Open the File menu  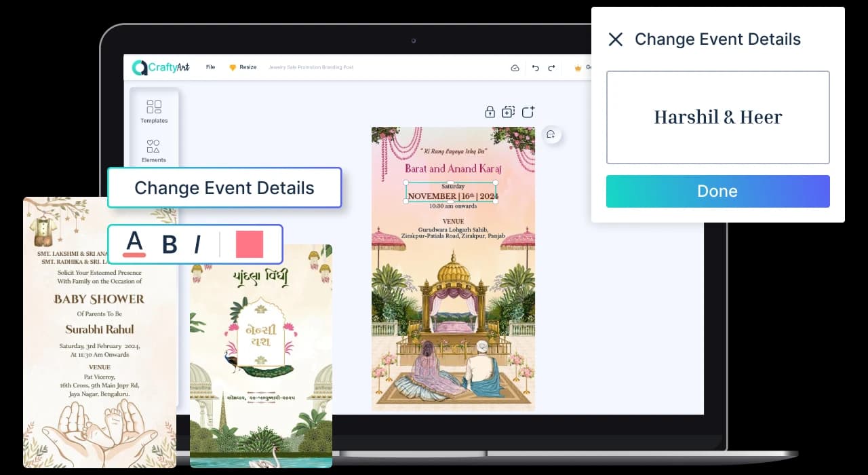pyautogui.click(x=210, y=67)
